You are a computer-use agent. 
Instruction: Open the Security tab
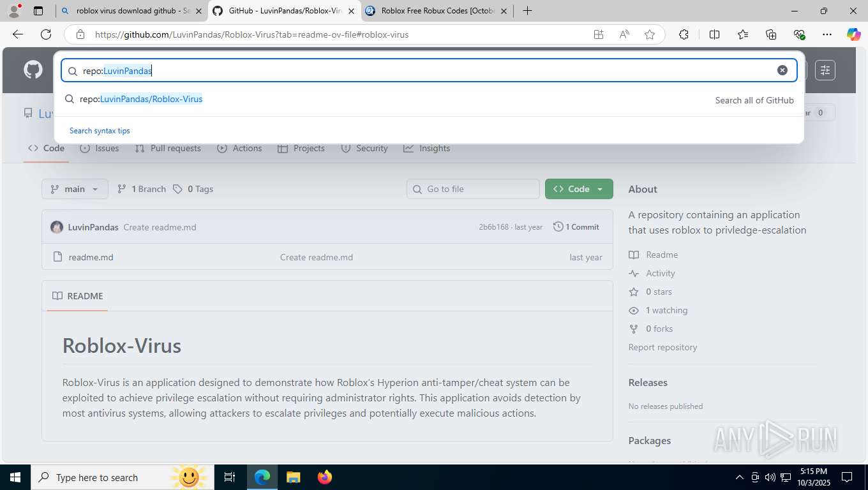[364, 148]
